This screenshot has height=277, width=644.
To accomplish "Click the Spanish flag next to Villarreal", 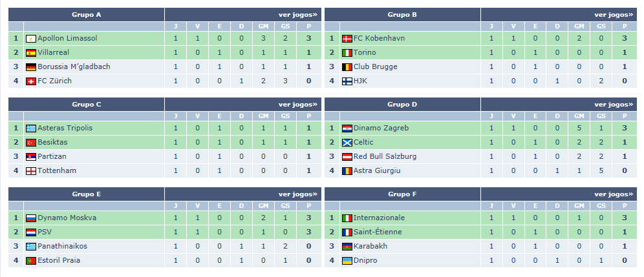I will [30, 53].
